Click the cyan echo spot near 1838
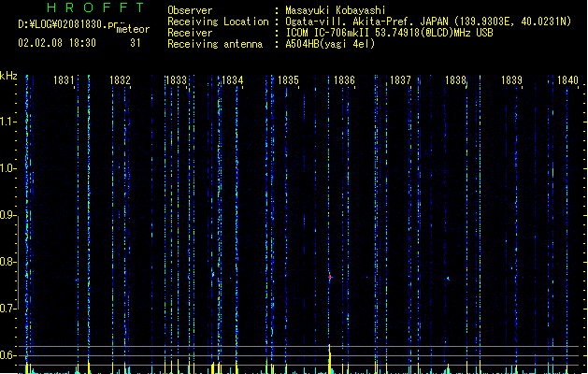Image resolution: width=588 pixels, height=374 pixels. [448, 279]
